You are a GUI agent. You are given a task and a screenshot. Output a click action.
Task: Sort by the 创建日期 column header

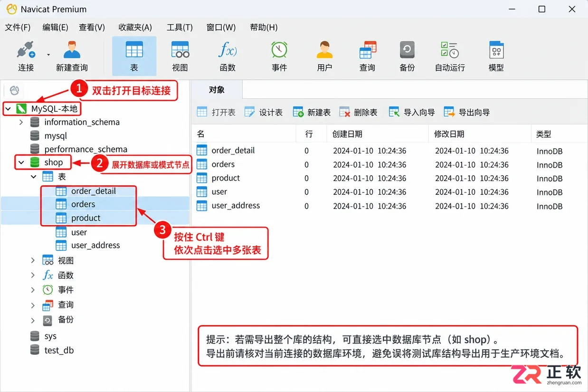[x=377, y=134]
